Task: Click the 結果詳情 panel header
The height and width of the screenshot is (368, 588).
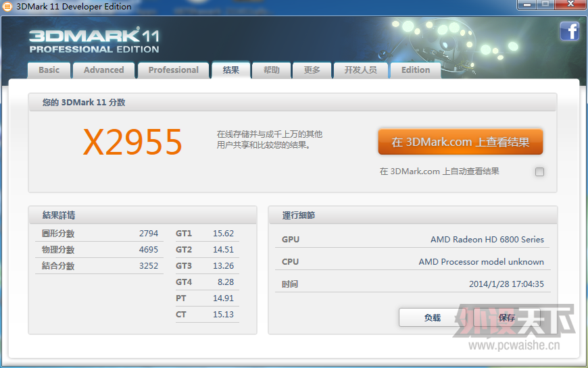Action: tap(59, 215)
